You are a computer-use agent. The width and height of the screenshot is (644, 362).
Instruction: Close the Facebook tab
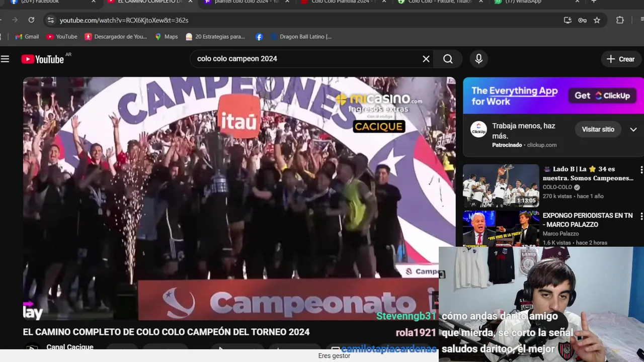(93, 2)
